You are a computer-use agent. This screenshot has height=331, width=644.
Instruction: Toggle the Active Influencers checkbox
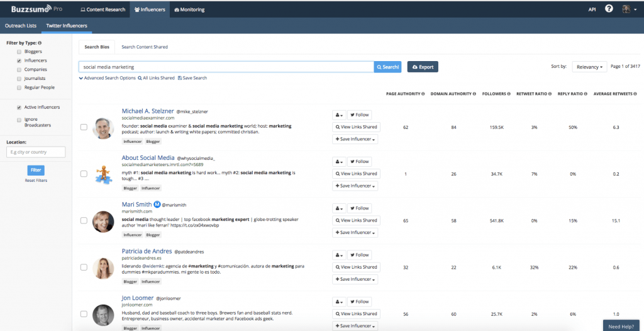19,108
